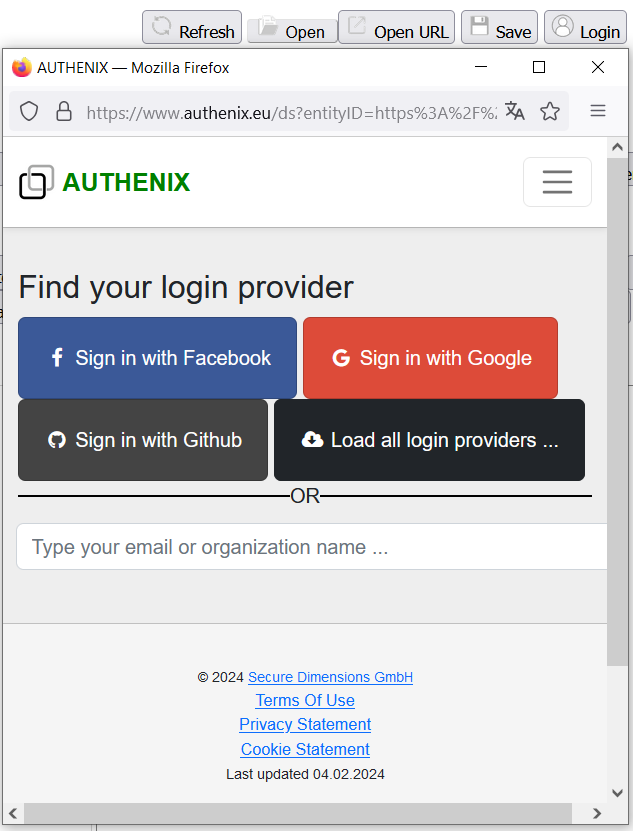Click the Open URL toolbar button
Image resolution: width=633 pixels, height=831 pixels.
pyautogui.click(x=397, y=29)
